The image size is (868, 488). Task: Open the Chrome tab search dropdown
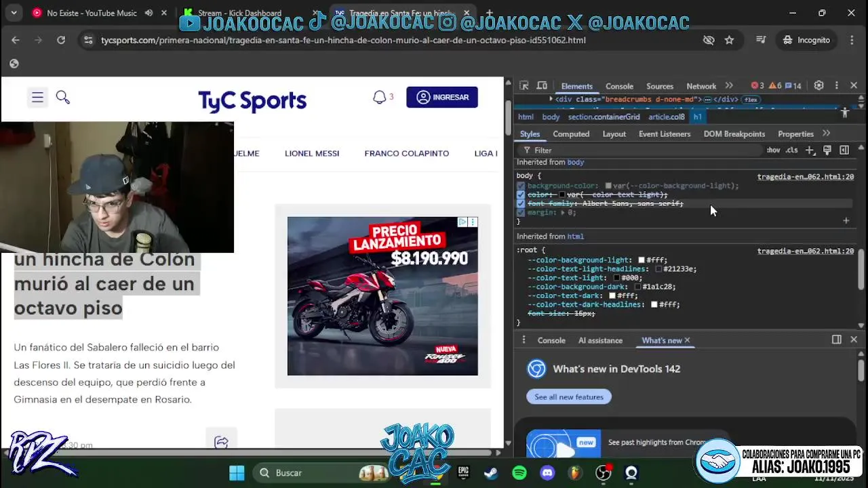point(14,12)
